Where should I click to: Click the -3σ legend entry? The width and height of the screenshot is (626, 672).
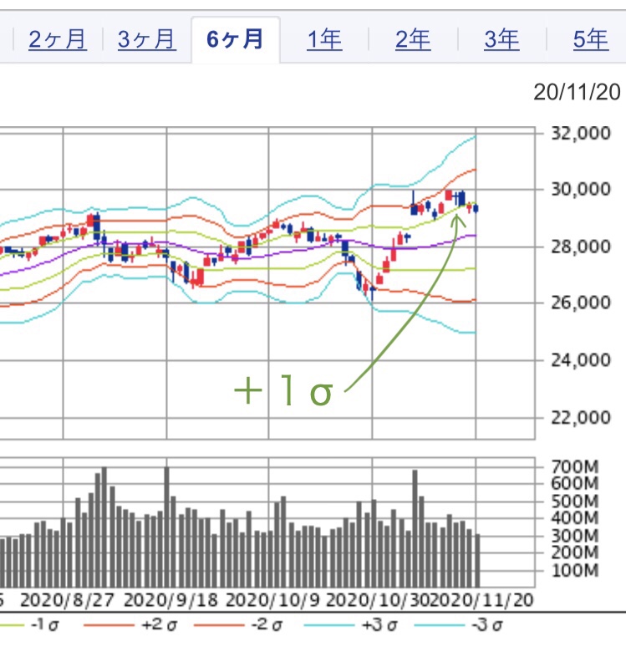[484, 626]
